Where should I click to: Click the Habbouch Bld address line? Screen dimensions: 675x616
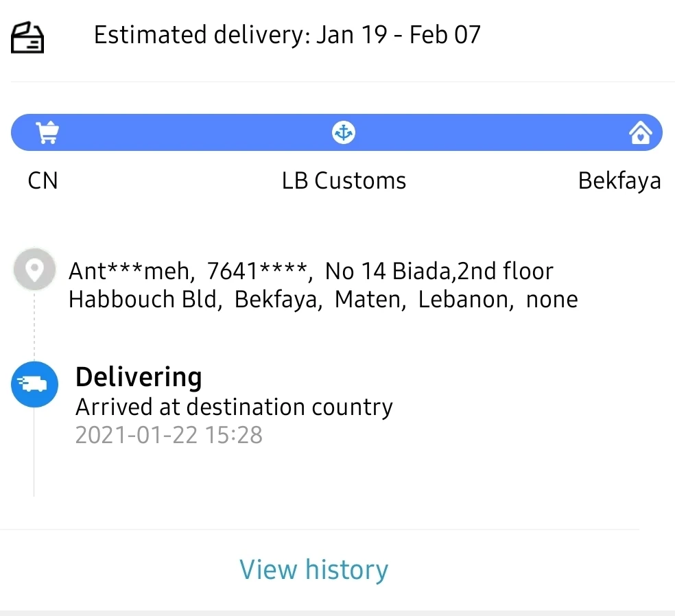tap(145, 300)
